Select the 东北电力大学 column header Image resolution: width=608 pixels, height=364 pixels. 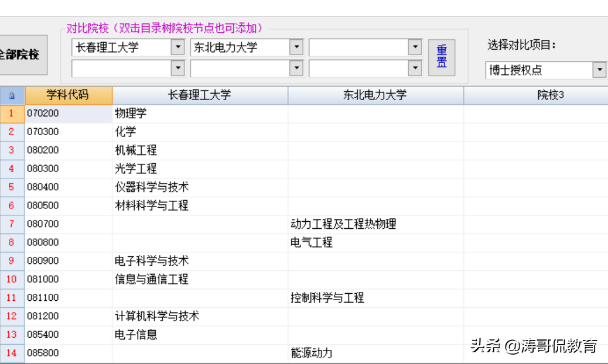point(375,95)
